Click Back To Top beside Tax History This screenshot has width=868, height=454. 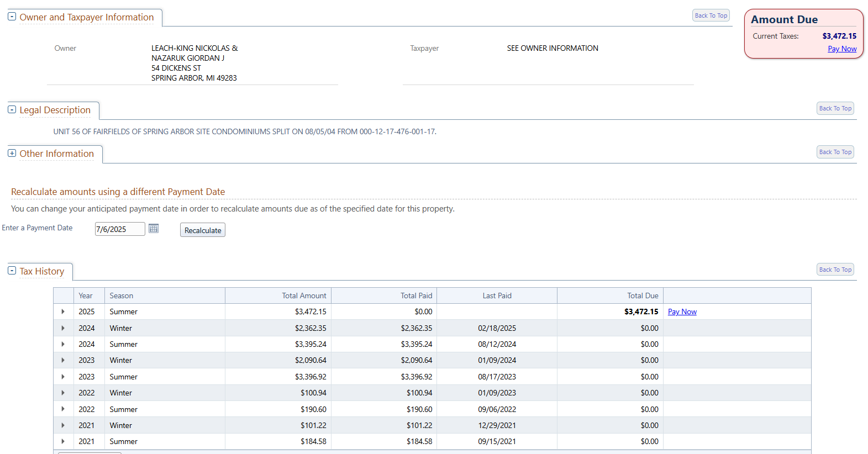(x=835, y=270)
